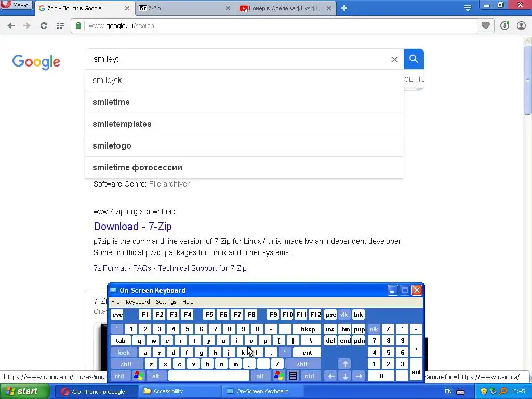Open Technical Support for 7-Zip link
Image resolution: width=532 pixels, height=399 pixels.
tap(202, 268)
